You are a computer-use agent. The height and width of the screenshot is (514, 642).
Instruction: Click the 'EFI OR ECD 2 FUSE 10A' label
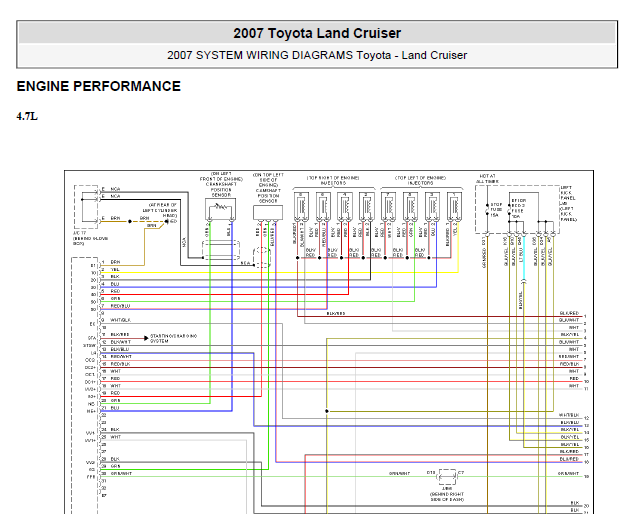[519, 208]
